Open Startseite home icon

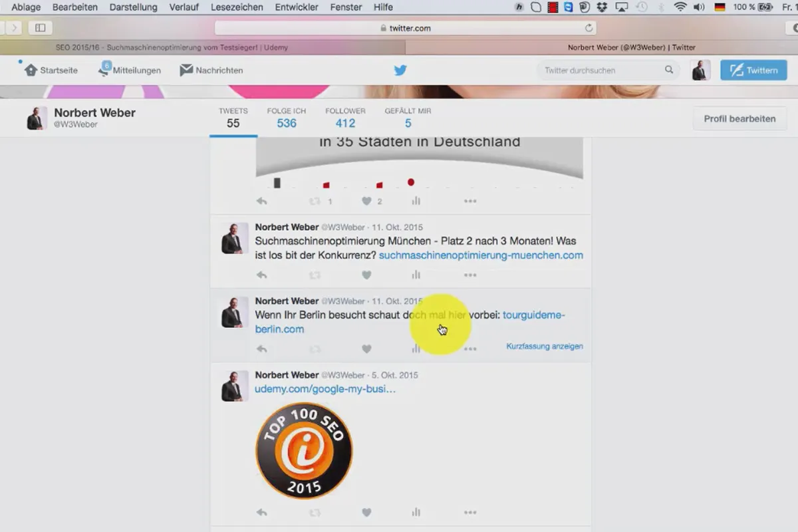click(31, 70)
